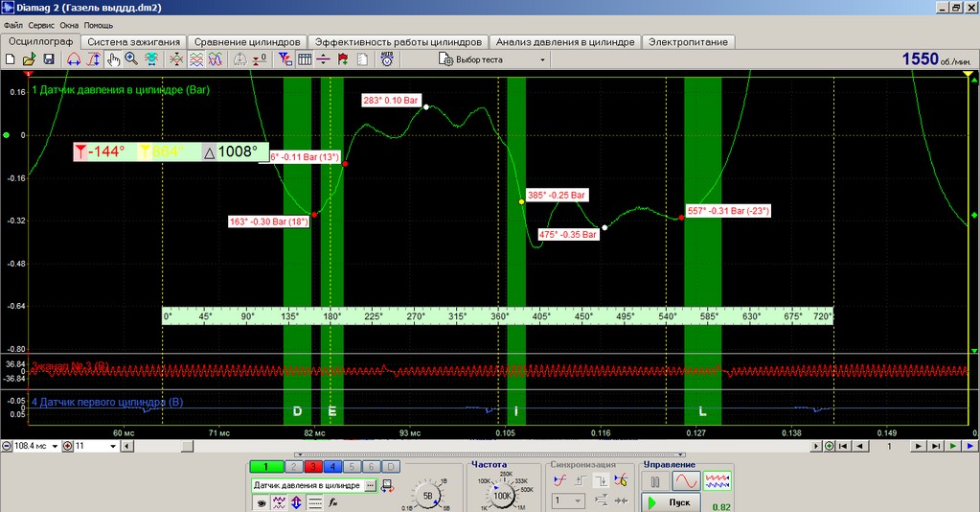Select the red sine wave mode button
Screen dimensions: 980x512
click(686, 481)
